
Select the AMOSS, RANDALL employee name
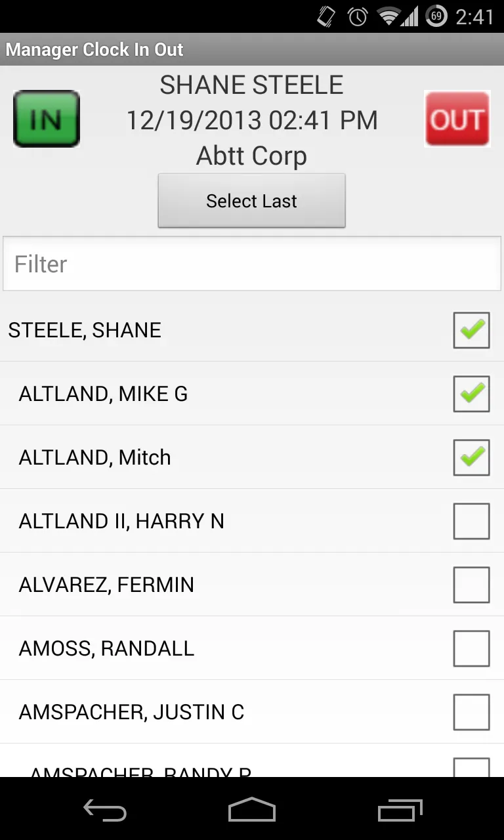pyautogui.click(x=106, y=648)
